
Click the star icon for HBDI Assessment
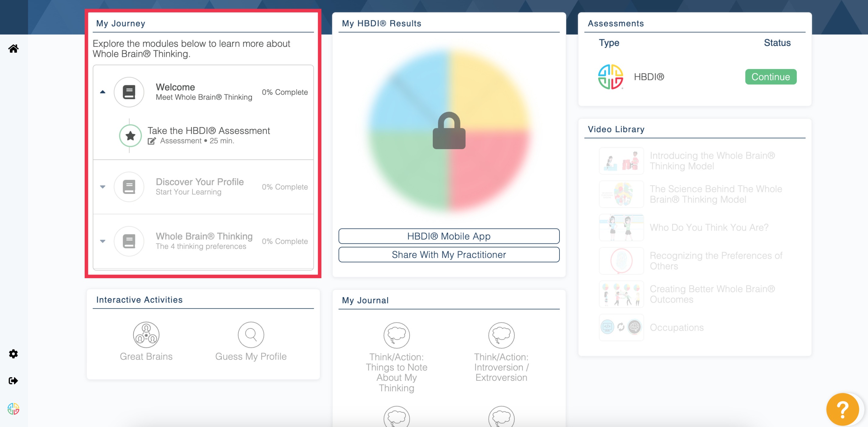(130, 136)
